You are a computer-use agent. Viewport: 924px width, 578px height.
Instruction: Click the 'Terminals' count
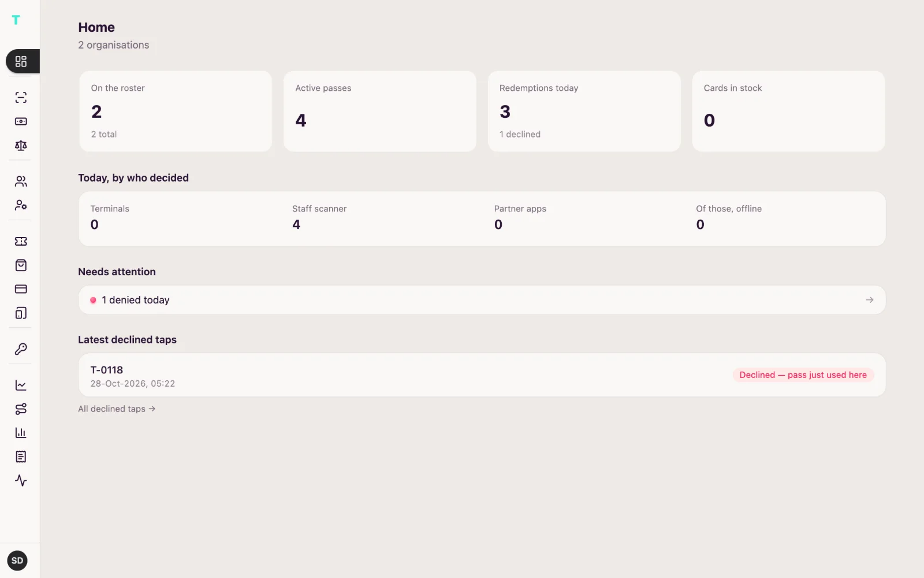point(95,225)
